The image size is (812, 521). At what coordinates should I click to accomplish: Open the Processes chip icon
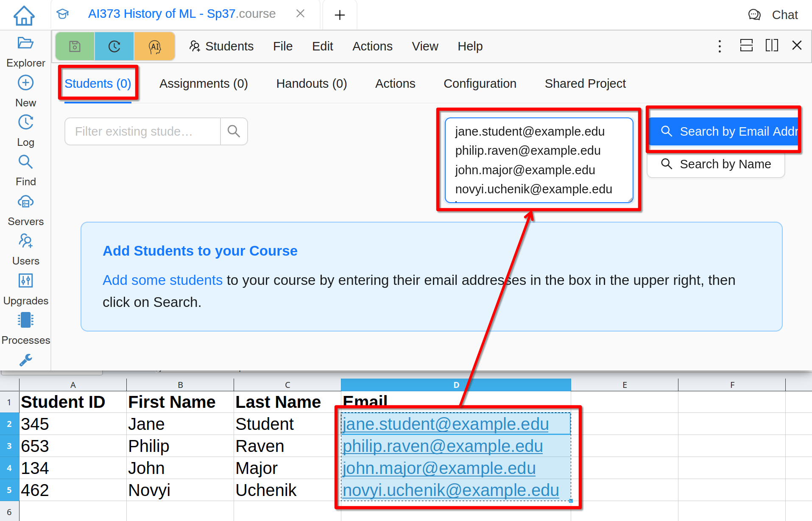(x=25, y=320)
